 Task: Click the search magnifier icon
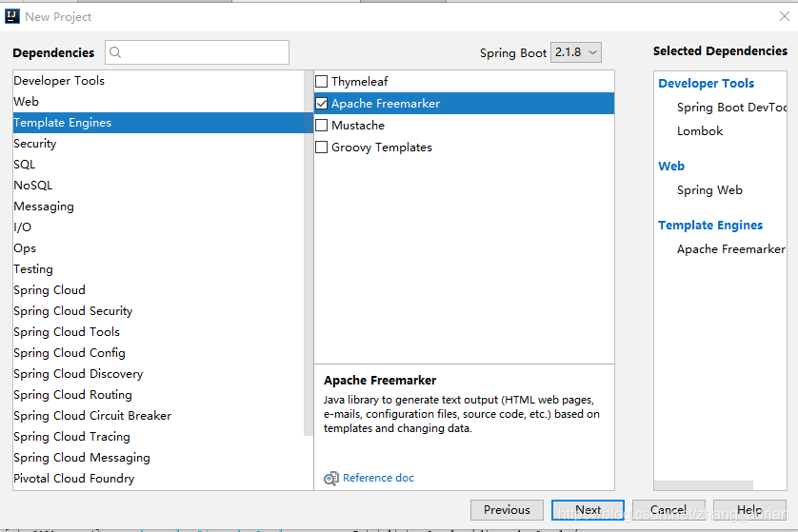point(116,52)
